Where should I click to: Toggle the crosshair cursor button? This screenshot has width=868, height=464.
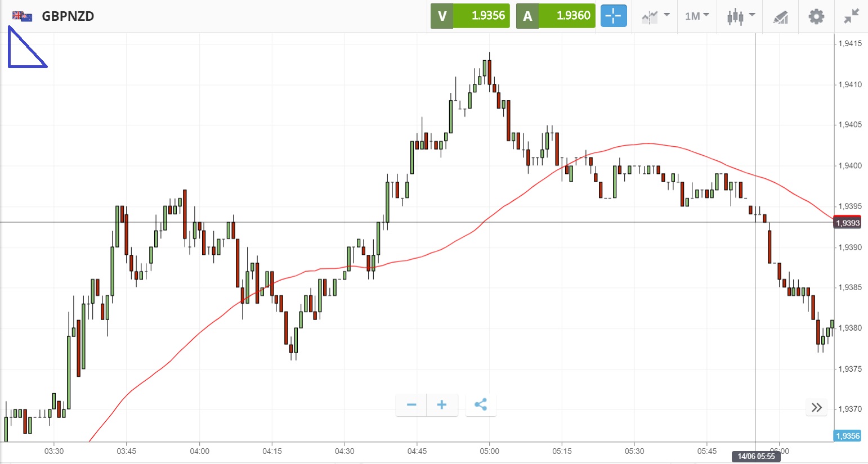(x=613, y=16)
